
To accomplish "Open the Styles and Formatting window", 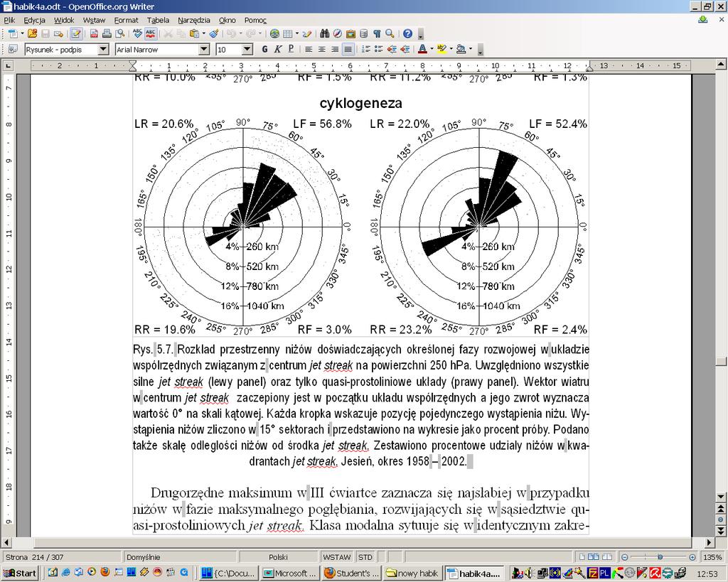I will [13, 49].
